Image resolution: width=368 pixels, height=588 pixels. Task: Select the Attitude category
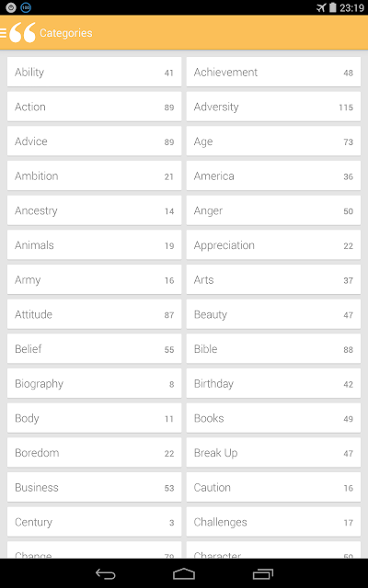tap(94, 314)
